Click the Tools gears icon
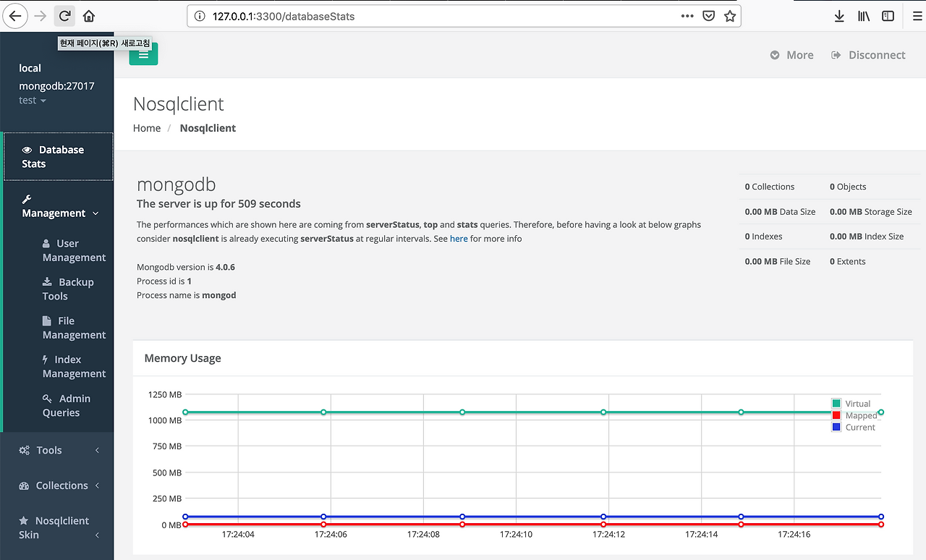This screenshot has height=560, width=926. point(25,450)
